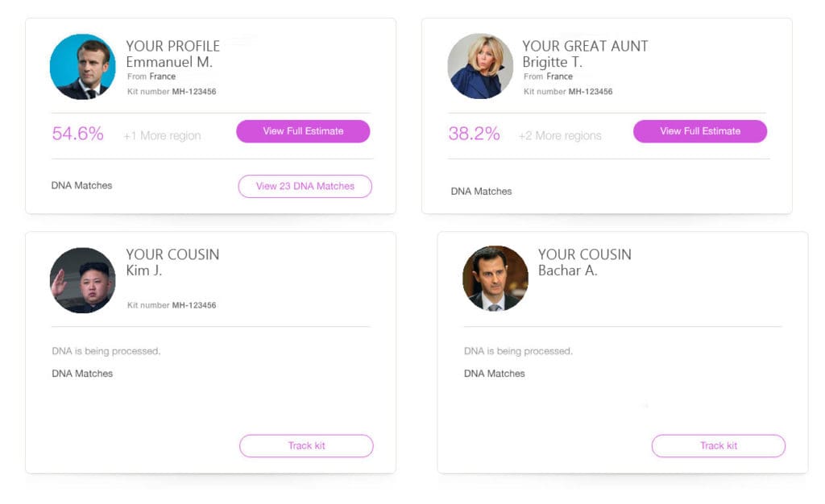Click the Brigitte T. name label

(552, 62)
